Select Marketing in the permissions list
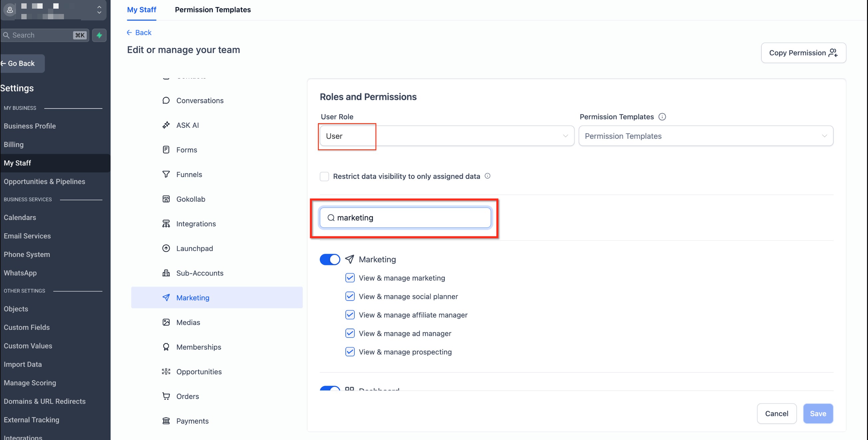 point(217,297)
